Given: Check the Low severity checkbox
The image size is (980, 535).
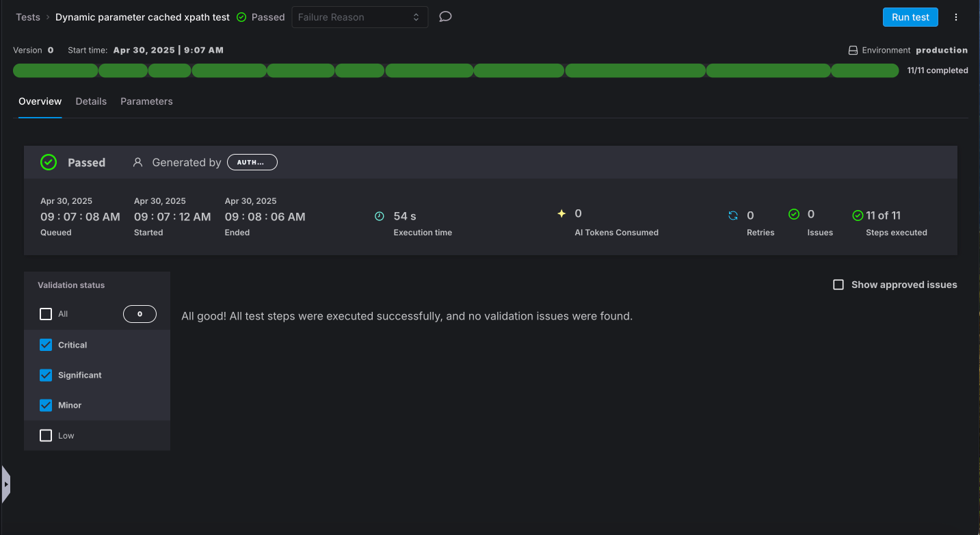Looking at the screenshot, I should 46,435.
